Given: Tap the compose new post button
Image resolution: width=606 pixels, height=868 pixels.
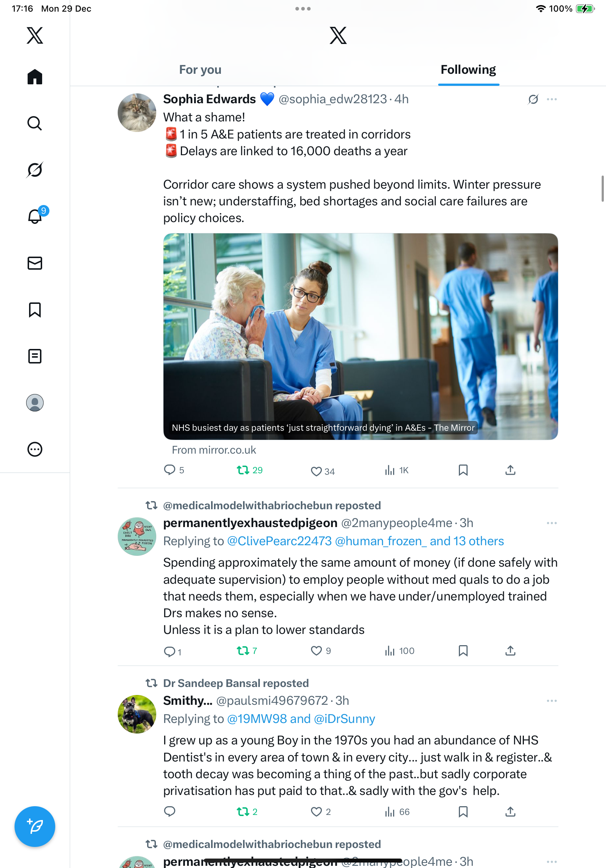Looking at the screenshot, I should tap(35, 827).
